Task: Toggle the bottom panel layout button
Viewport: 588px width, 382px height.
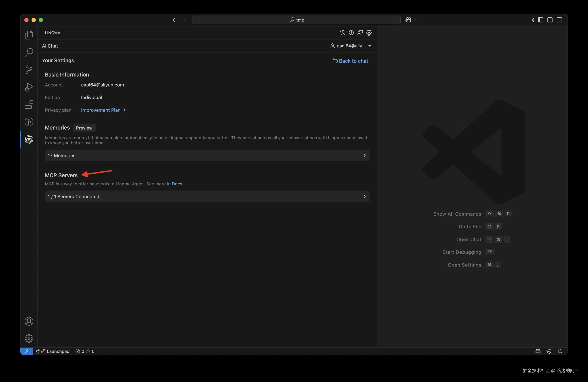Action: point(550,20)
